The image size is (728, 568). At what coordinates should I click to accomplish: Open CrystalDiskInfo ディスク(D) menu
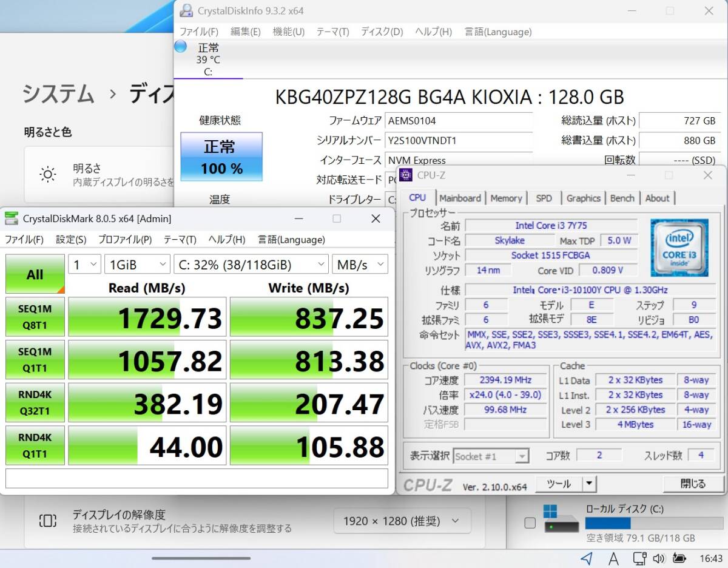[382, 32]
